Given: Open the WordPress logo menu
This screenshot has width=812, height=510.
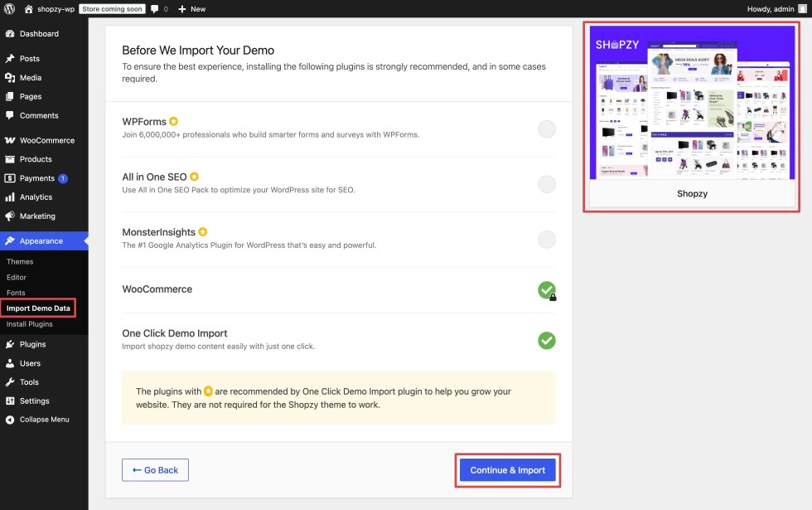Looking at the screenshot, I should [x=9, y=9].
